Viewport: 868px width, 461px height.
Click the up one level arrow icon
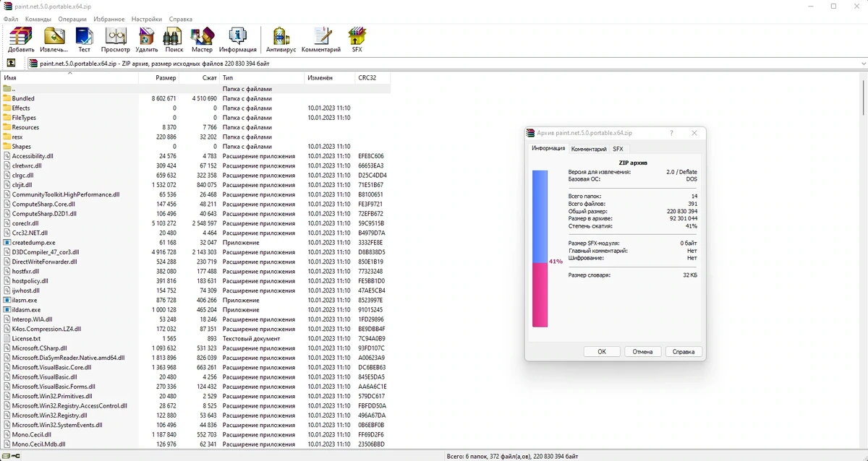[11, 64]
